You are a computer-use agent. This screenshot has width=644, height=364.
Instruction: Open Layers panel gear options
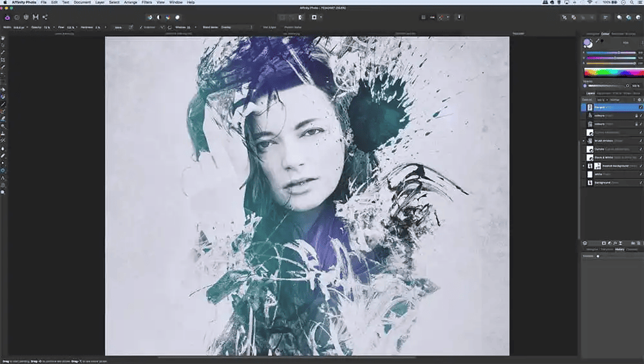(x=639, y=100)
